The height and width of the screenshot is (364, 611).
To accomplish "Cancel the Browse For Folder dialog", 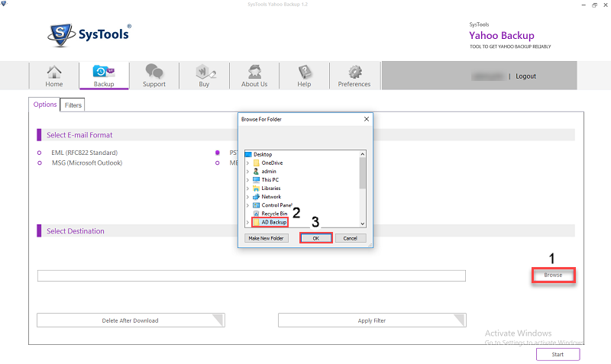I will tap(350, 238).
